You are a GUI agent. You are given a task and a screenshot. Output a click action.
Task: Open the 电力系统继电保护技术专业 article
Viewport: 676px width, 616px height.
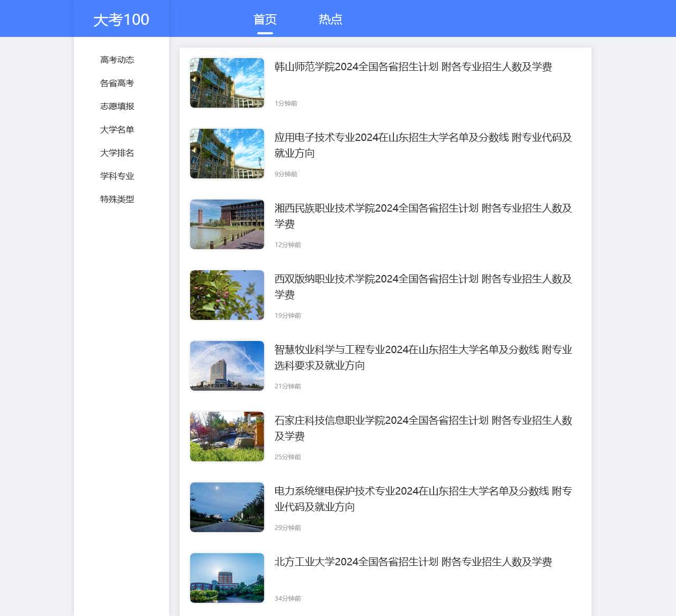[421, 499]
